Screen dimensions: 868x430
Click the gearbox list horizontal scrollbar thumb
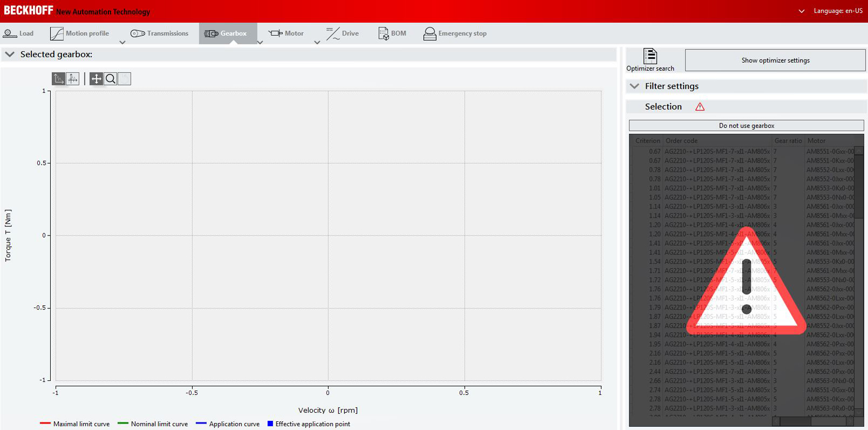click(x=795, y=421)
